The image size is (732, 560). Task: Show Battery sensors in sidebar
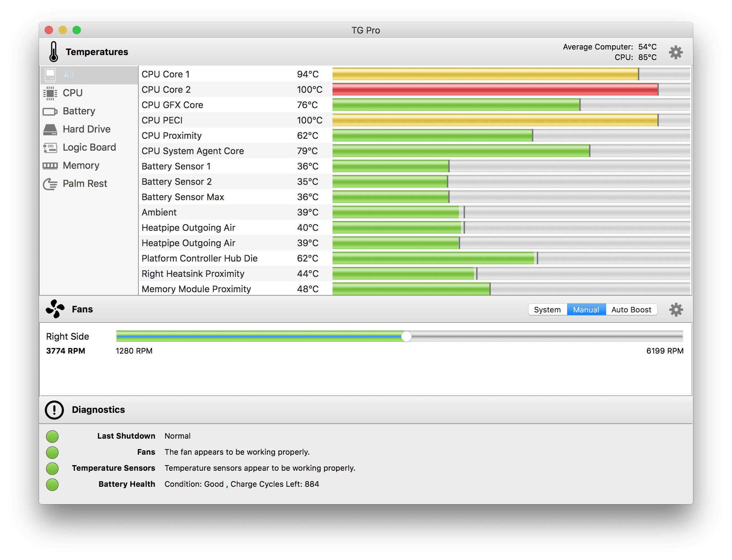click(x=89, y=111)
